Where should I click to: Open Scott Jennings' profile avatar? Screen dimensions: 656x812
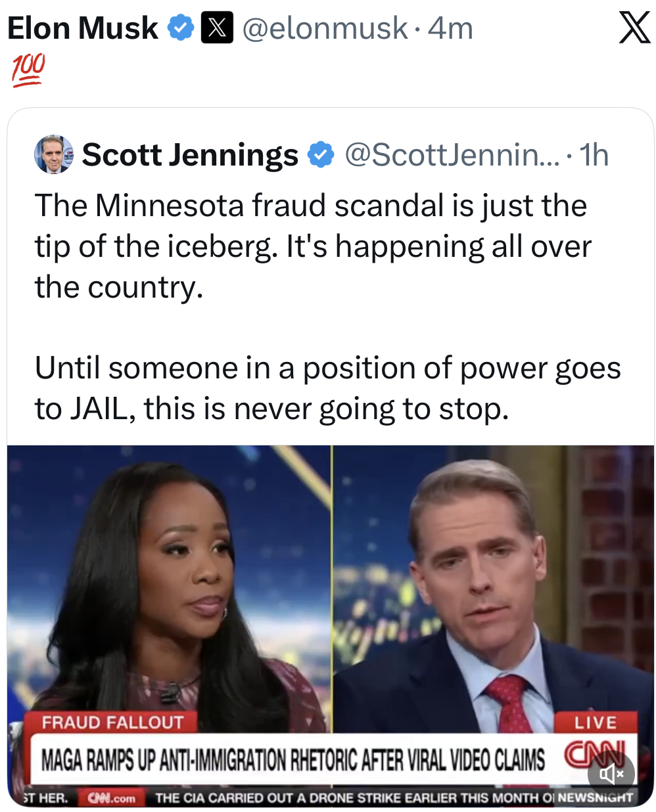tap(54, 154)
